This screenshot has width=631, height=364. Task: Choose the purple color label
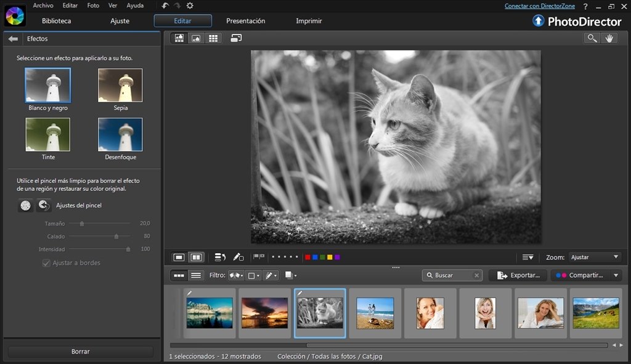(337, 257)
